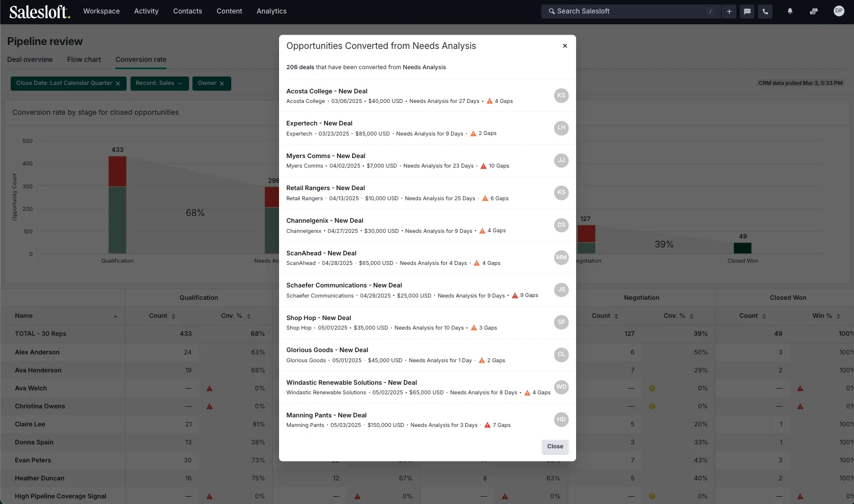The height and width of the screenshot is (504, 854).
Task: Click the Negotiation bar in chart
Action: click(586, 239)
